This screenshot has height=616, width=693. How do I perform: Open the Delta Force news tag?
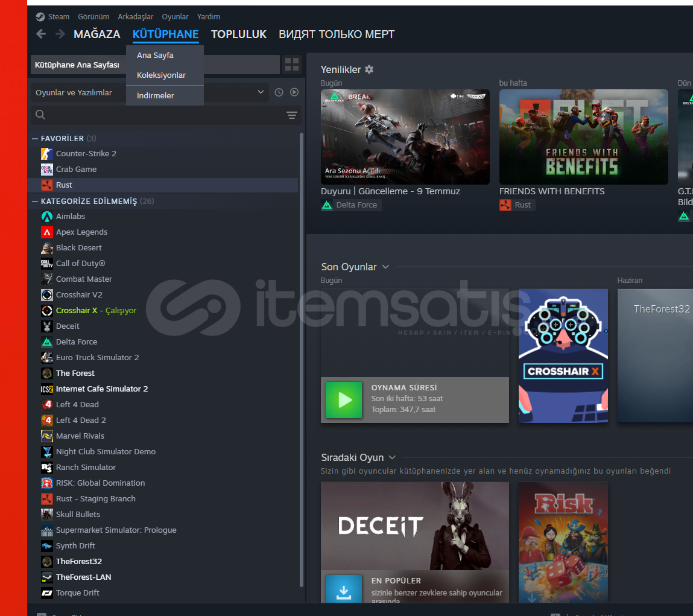tap(352, 205)
